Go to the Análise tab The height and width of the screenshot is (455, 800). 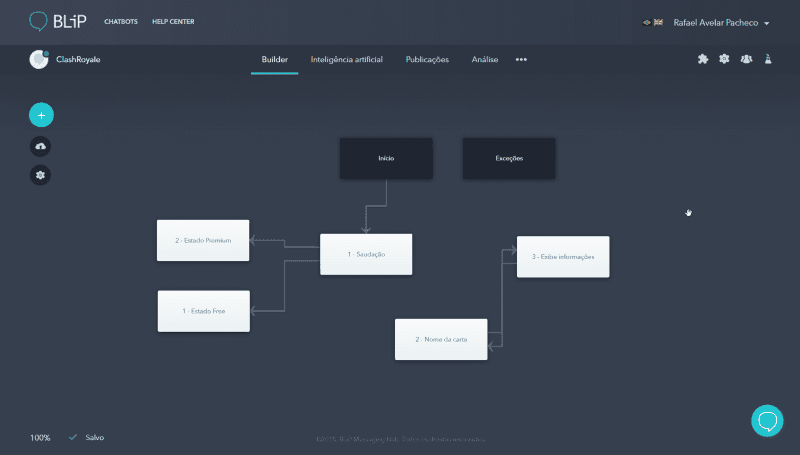[x=485, y=60]
